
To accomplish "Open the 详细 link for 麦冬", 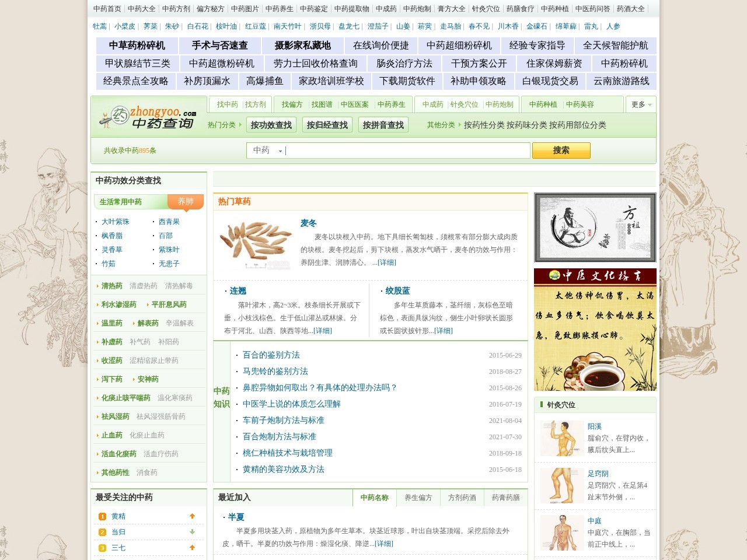I will click(x=388, y=262).
